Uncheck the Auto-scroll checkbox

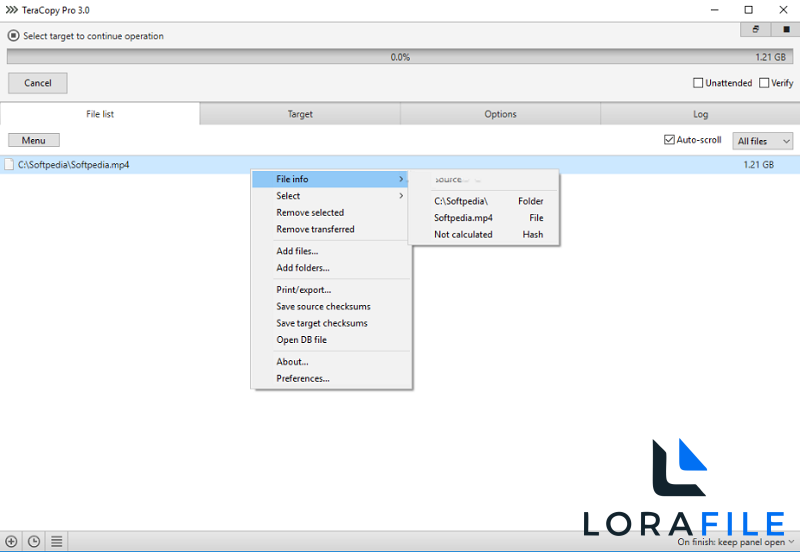point(669,139)
